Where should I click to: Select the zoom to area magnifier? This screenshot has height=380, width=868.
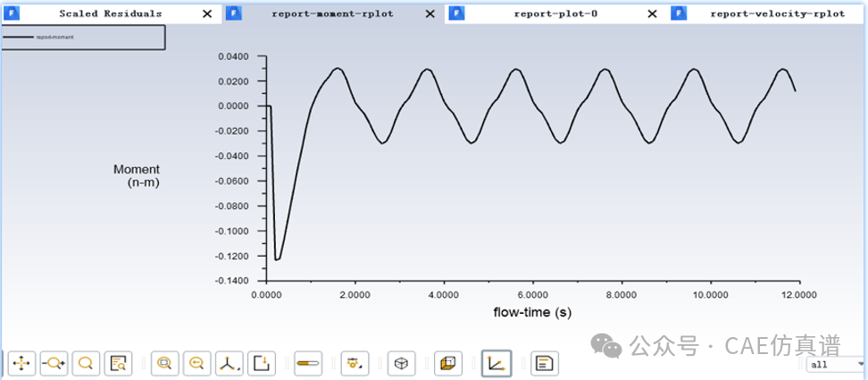click(x=87, y=363)
